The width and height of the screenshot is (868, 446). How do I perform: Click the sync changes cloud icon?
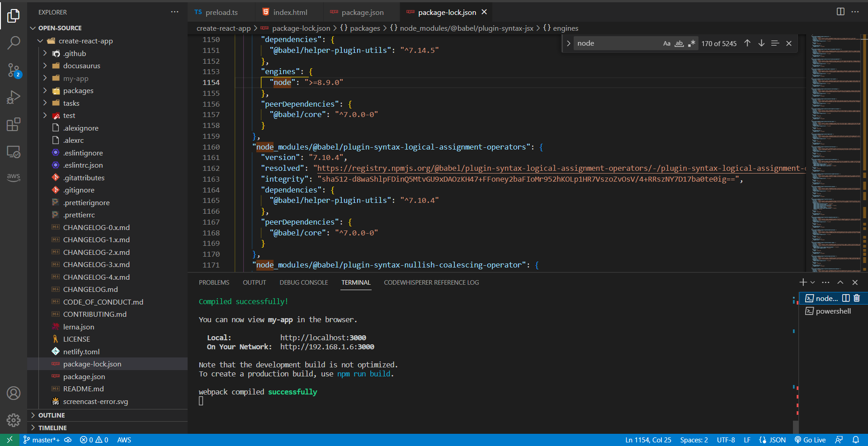pyautogui.click(x=68, y=440)
